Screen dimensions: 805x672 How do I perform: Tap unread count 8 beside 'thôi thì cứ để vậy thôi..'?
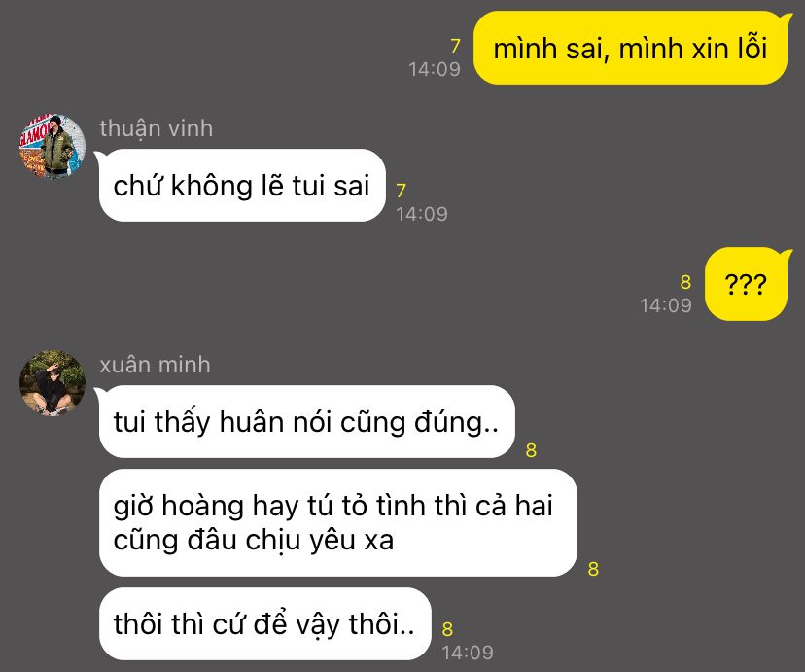click(x=447, y=629)
